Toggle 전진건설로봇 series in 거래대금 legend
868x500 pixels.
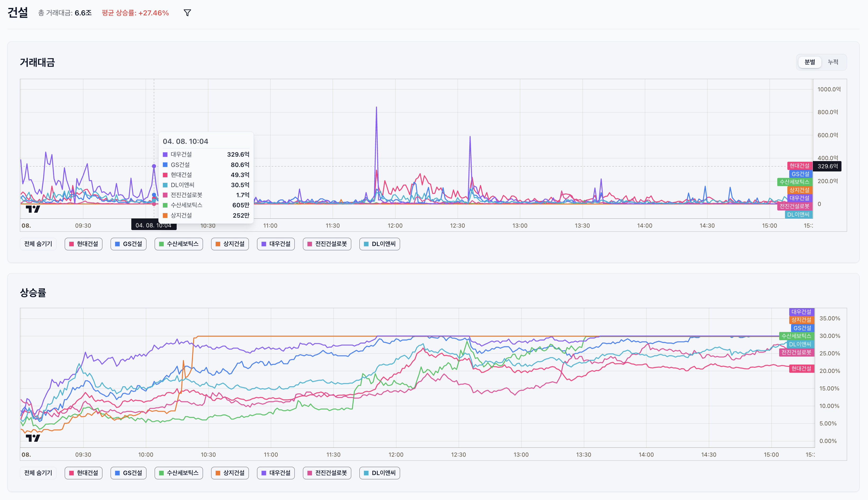327,244
